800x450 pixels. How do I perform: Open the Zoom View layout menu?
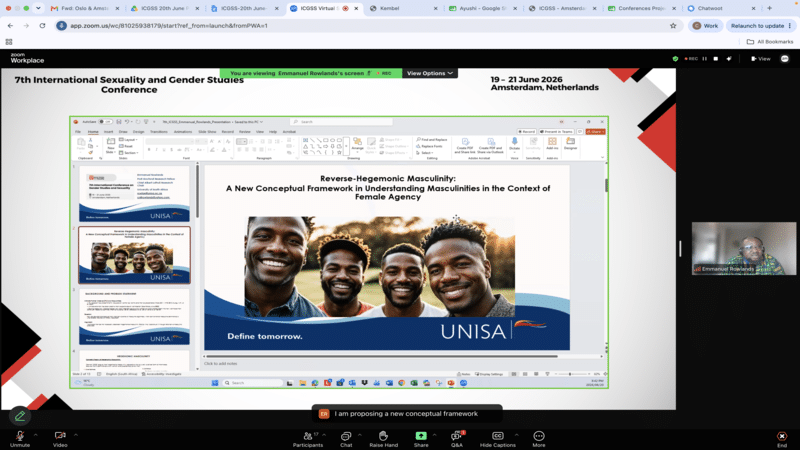pos(761,59)
